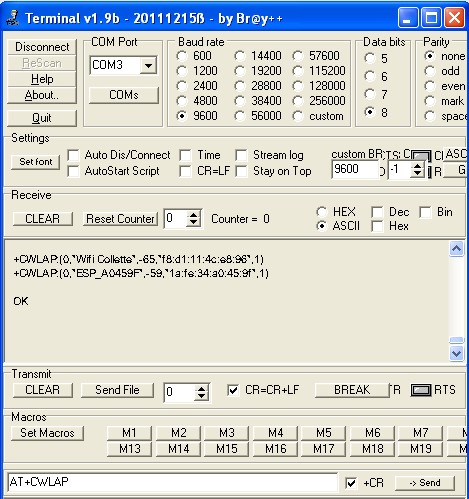Click the -> Send button
The width and height of the screenshot is (469, 499).
[425, 483]
